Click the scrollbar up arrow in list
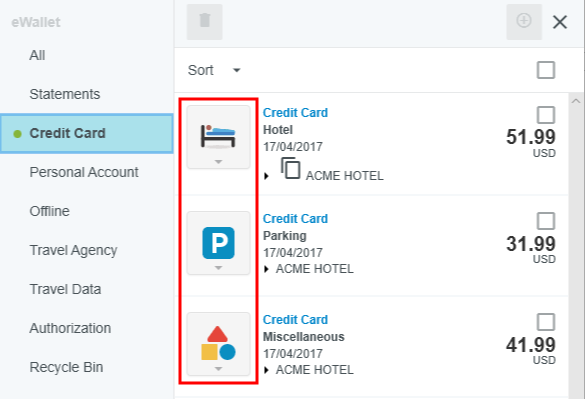The height and width of the screenshot is (399, 585). 576,101
